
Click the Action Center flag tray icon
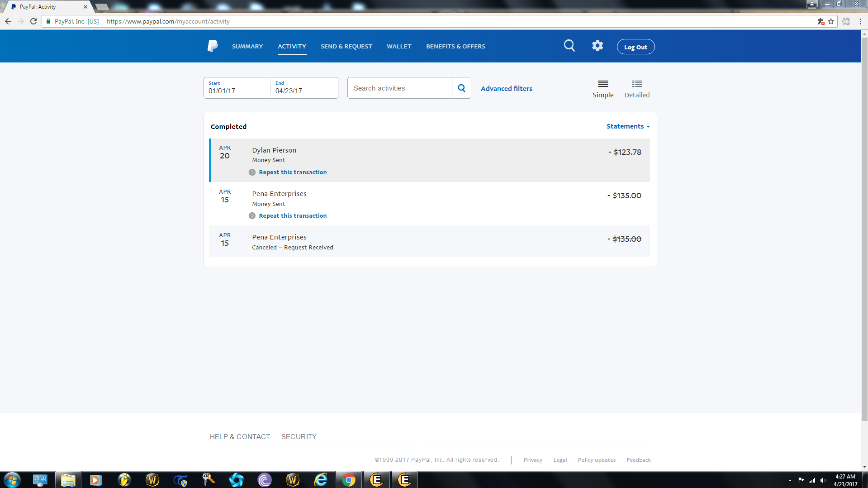pos(801,480)
